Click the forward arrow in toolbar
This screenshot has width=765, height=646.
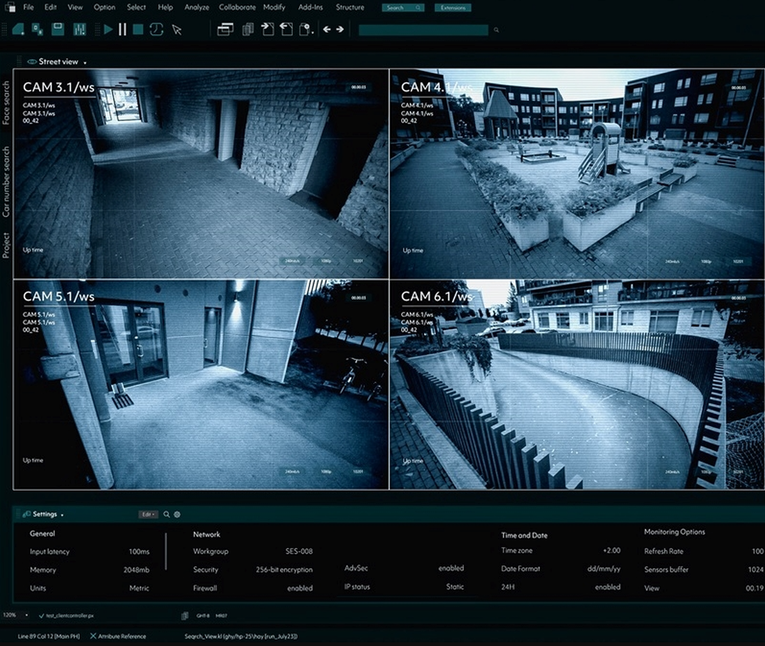point(340,29)
